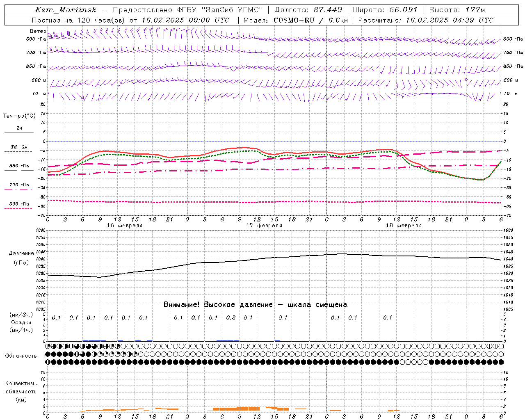
Task: Click the '(мм/1ч.)' precipitation unit label
Action: (x=21, y=330)
